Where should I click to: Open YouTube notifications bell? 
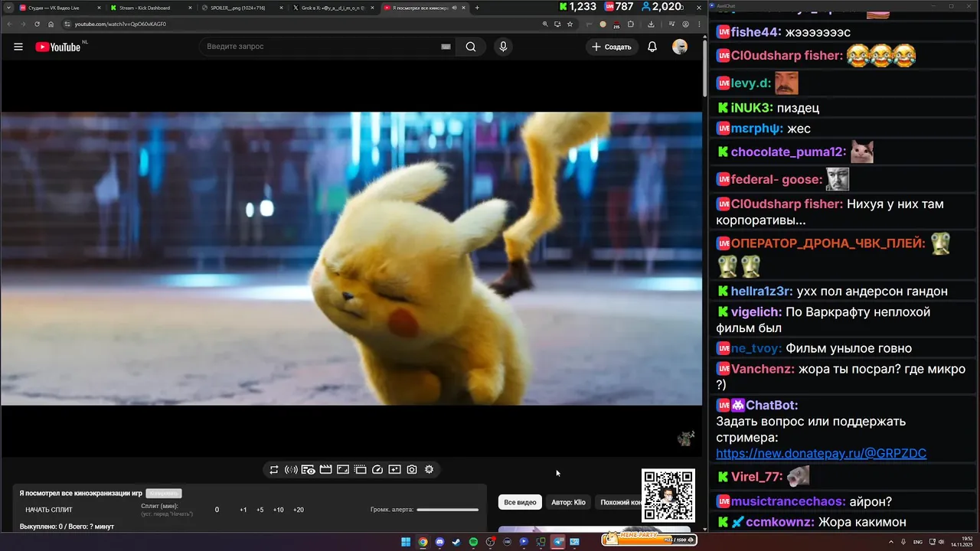(652, 47)
